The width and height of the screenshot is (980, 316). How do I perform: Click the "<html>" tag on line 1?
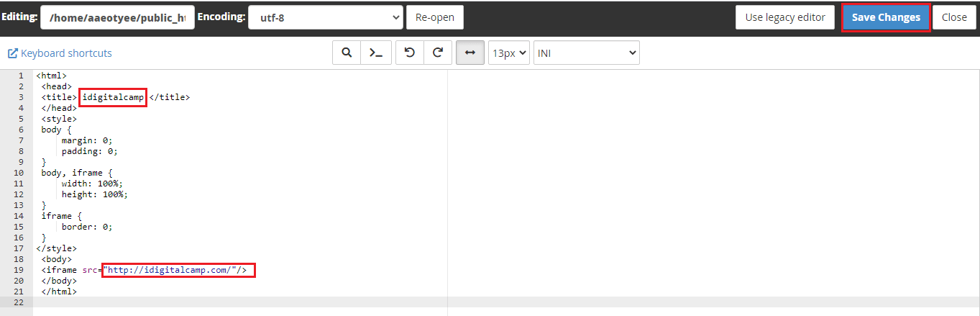pyautogui.click(x=51, y=76)
